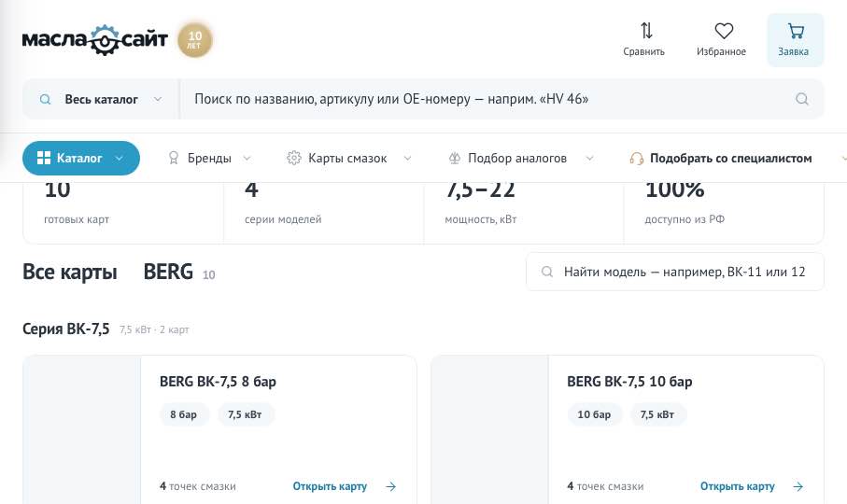Screen dimensions: 847x504
Task: Click magnifier icon beside Весь каталог
Action: point(46,99)
